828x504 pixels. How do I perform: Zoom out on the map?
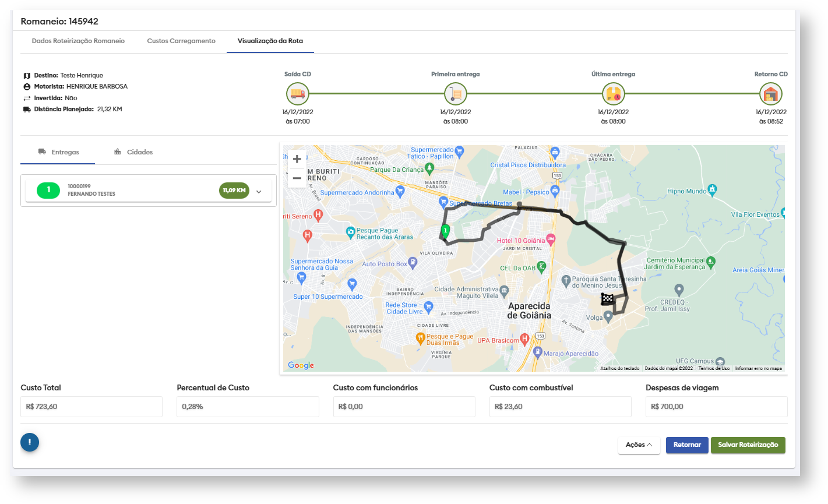[x=297, y=178]
